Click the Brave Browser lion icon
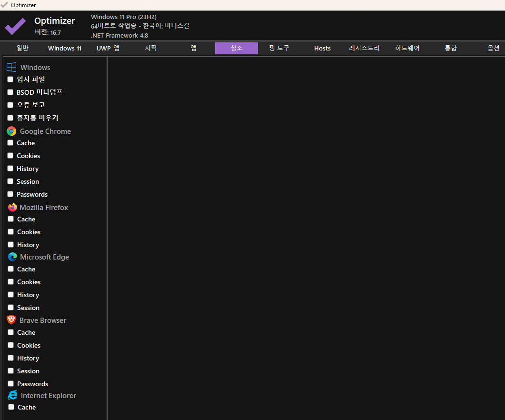505x420 pixels. [11, 320]
